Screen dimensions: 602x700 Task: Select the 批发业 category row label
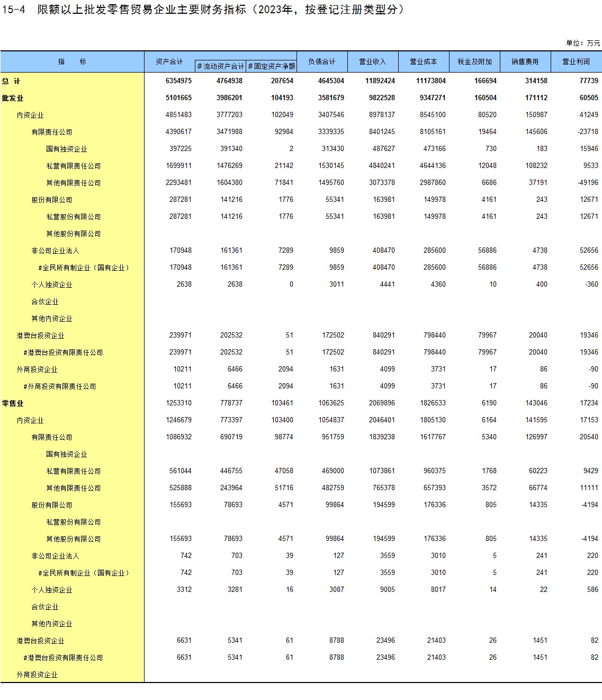coord(13,98)
